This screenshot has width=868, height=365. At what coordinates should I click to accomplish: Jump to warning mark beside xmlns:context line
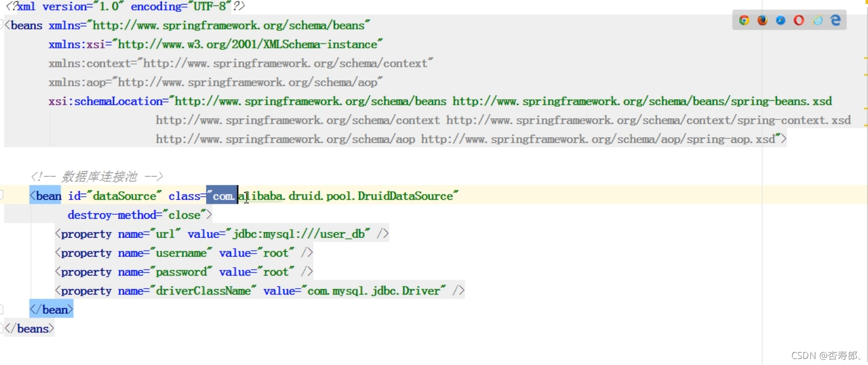[866, 58]
